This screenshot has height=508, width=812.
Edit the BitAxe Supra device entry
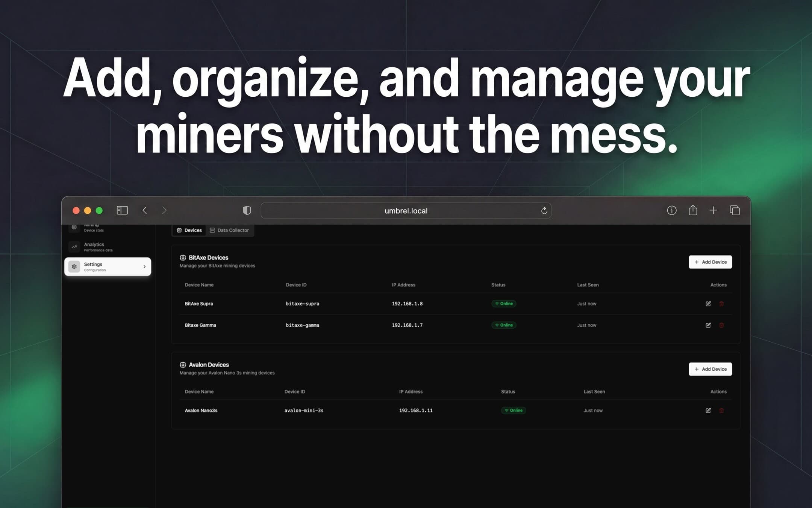tap(709, 304)
